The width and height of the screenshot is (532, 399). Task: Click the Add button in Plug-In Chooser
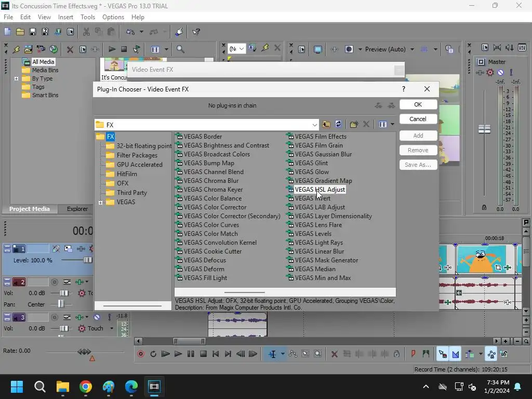tap(418, 136)
